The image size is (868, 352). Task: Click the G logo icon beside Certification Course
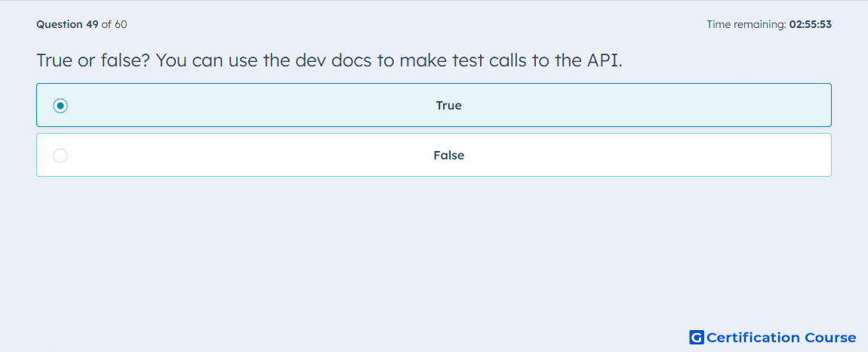tap(697, 338)
